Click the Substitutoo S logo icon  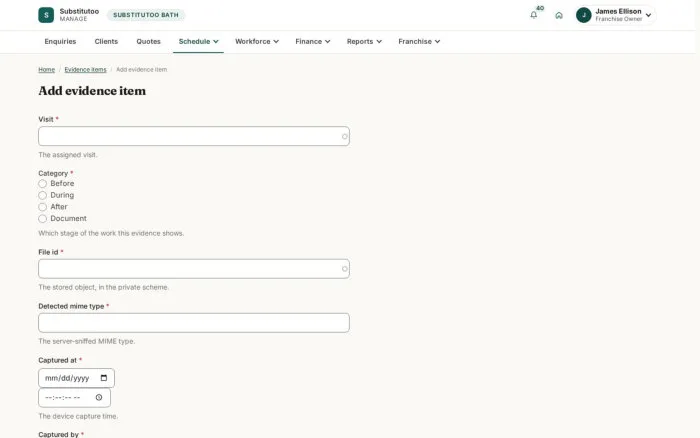46,15
